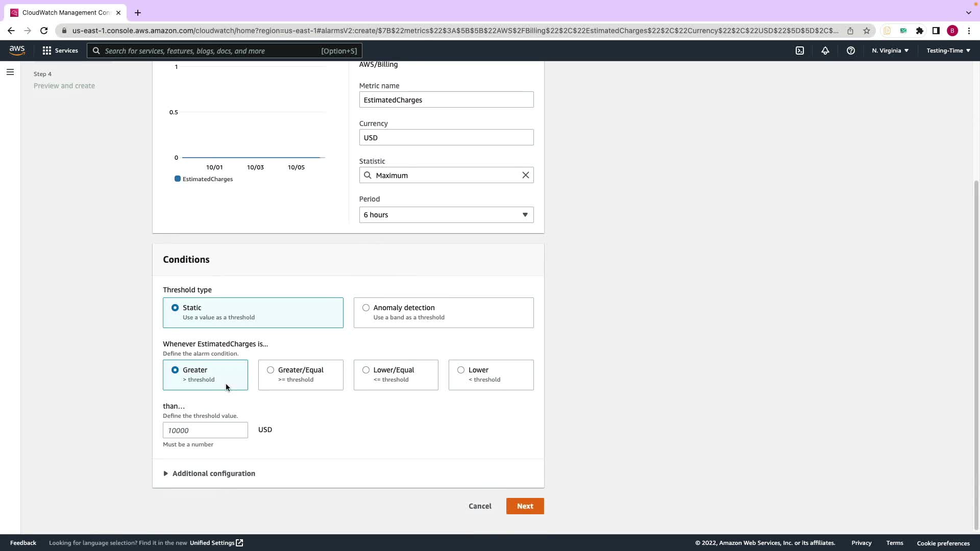Image resolution: width=980 pixels, height=551 pixels.
Task: Clear the Maximum statistic field
Action: point(525,175)
